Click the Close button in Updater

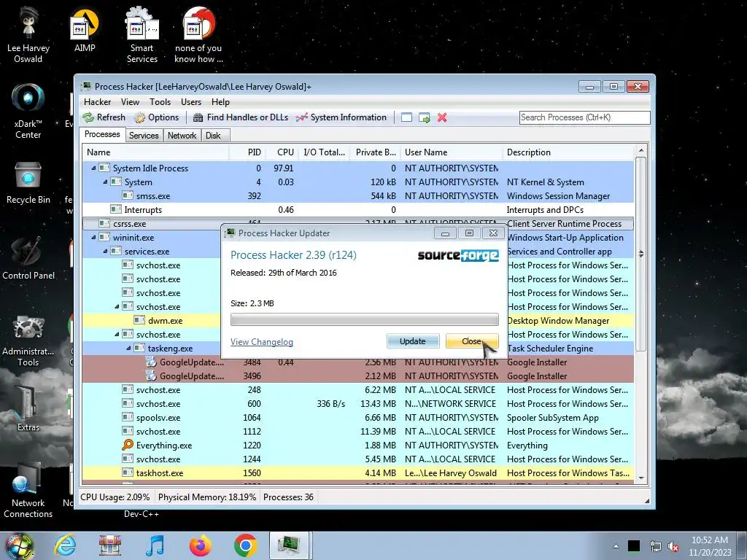pyautogui.click(x=472, y=341)
